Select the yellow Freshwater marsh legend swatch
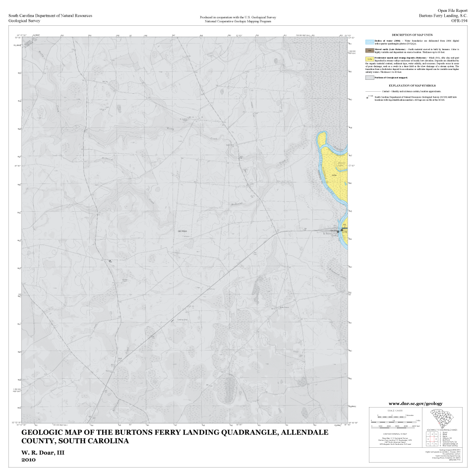The image size is (476, 476). (369, 60)
